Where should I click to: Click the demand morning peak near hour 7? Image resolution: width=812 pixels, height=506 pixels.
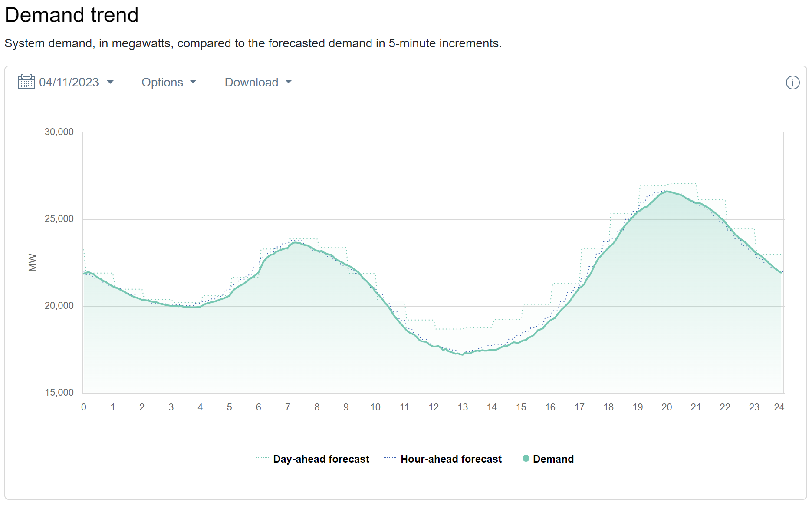click(295, 243)
